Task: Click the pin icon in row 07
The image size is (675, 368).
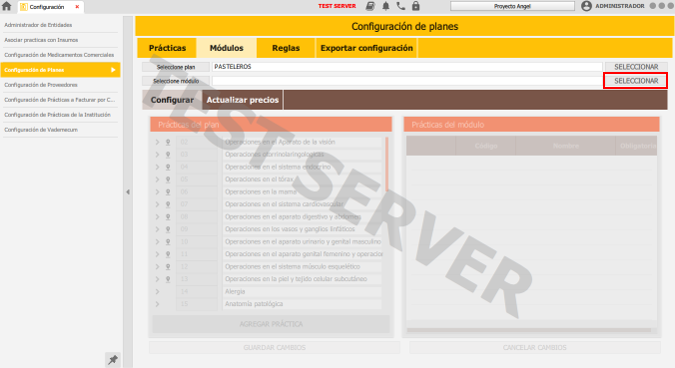Action: pos(168,204)
